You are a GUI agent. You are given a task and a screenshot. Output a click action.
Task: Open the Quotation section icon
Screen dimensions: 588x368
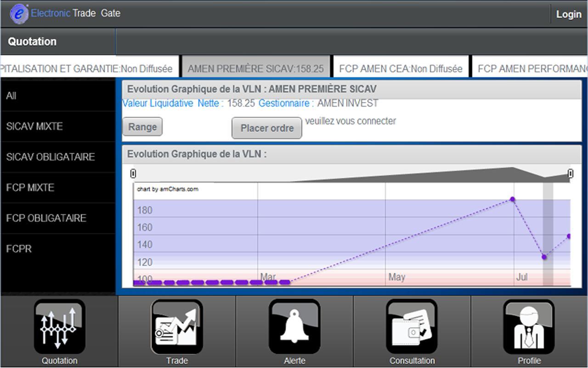(59, 327)
